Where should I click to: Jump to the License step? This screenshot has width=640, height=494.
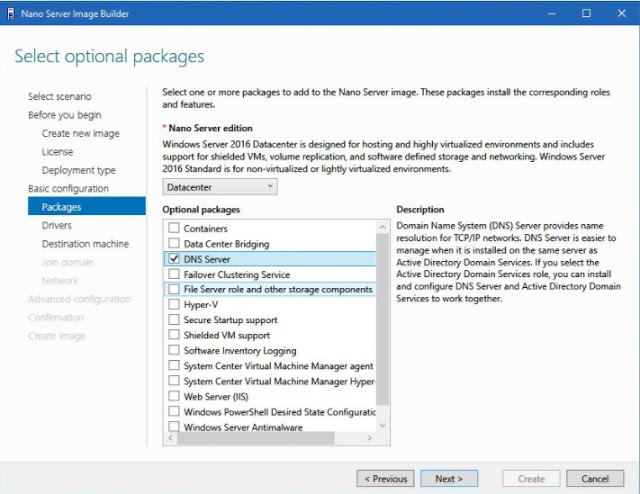[57, 152]
